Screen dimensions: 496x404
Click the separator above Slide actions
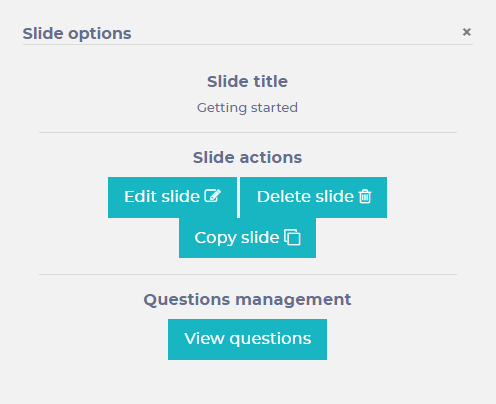pos(248,132)
